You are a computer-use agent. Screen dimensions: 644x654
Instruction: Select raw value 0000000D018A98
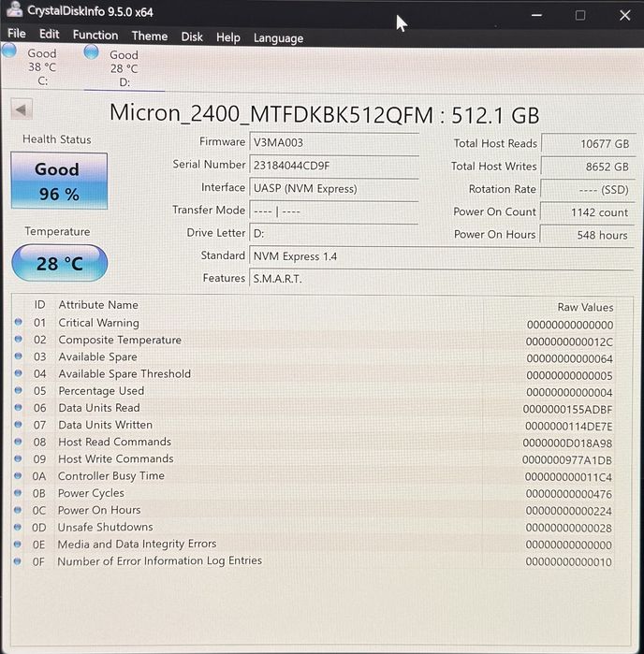click(x=567, y=443)
